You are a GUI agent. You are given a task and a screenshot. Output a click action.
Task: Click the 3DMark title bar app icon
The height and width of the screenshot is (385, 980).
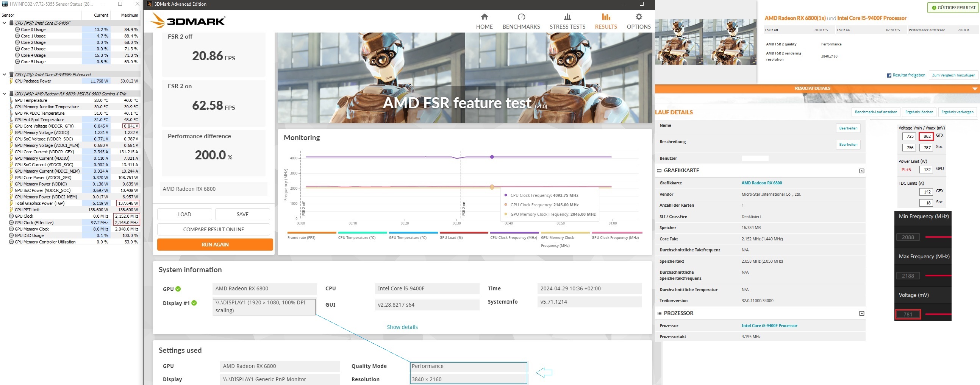[150, 4]
